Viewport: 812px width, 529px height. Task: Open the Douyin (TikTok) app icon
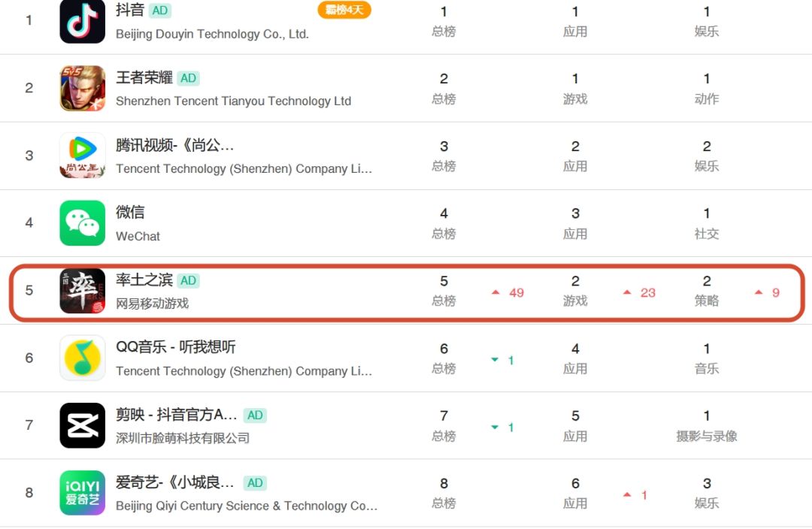click(x=83, y=21)
